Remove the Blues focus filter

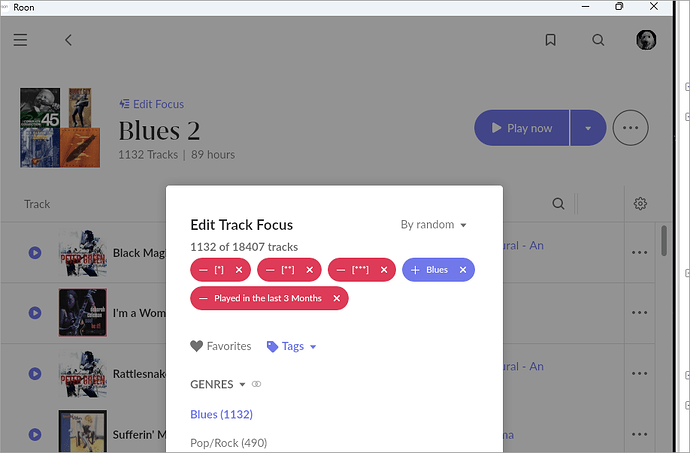(x=463, y=270)
